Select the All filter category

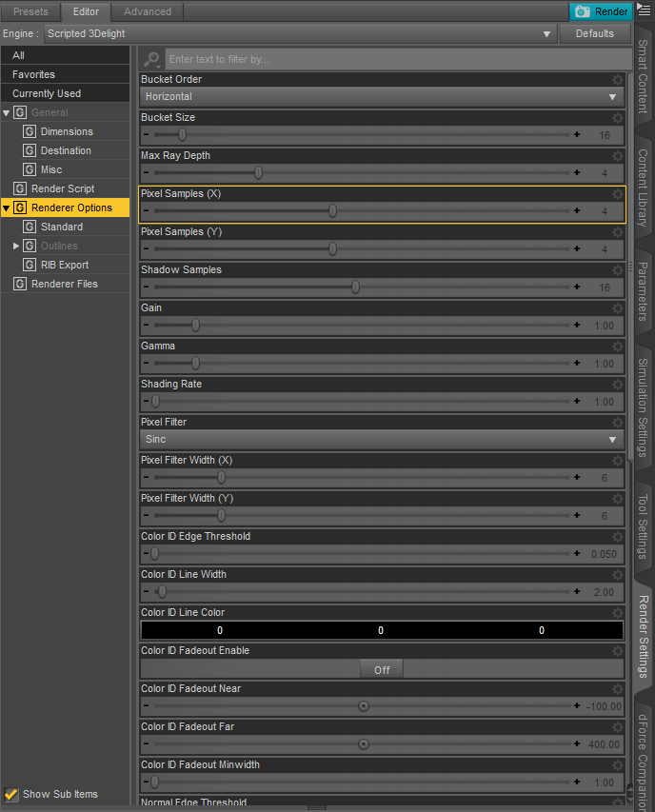(x=66, y=55)
